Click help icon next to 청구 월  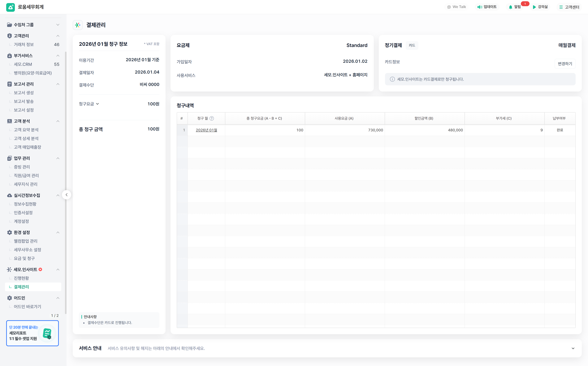(x=212, y=118)
